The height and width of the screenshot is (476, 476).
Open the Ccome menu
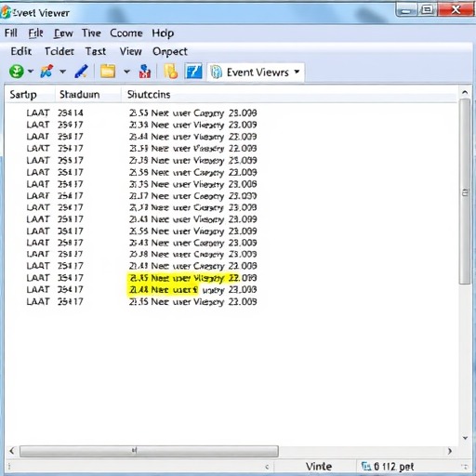(126, 33)
